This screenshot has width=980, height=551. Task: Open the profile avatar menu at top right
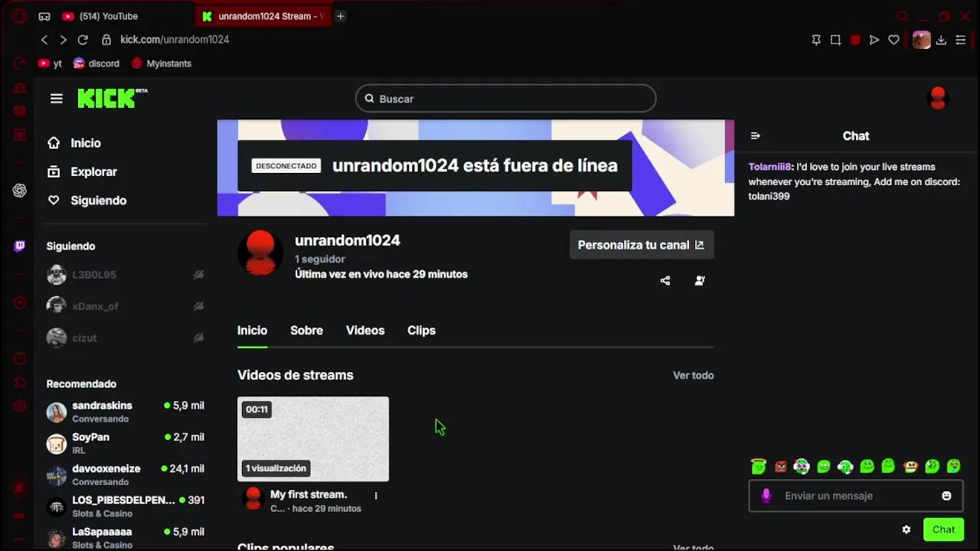[x=938, y=98]
